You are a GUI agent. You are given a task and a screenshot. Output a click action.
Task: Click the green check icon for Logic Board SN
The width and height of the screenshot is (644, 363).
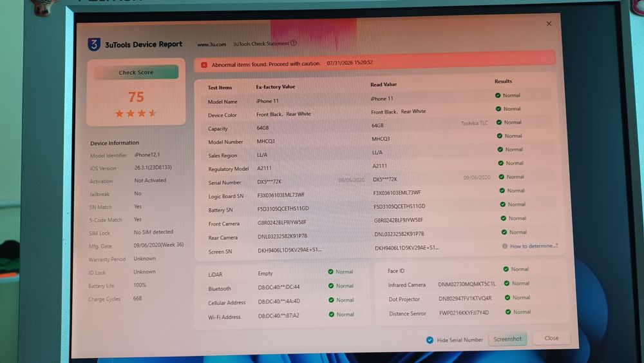click(502, 191)
